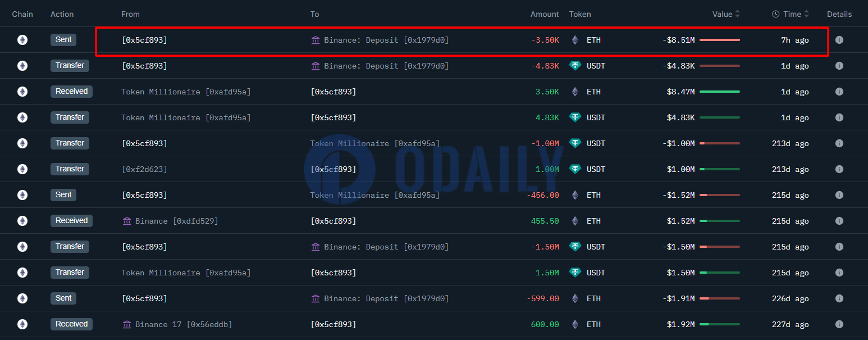Click the 7h ago timestamp
This screenshot has height=340, width=868.
(795, 40)
